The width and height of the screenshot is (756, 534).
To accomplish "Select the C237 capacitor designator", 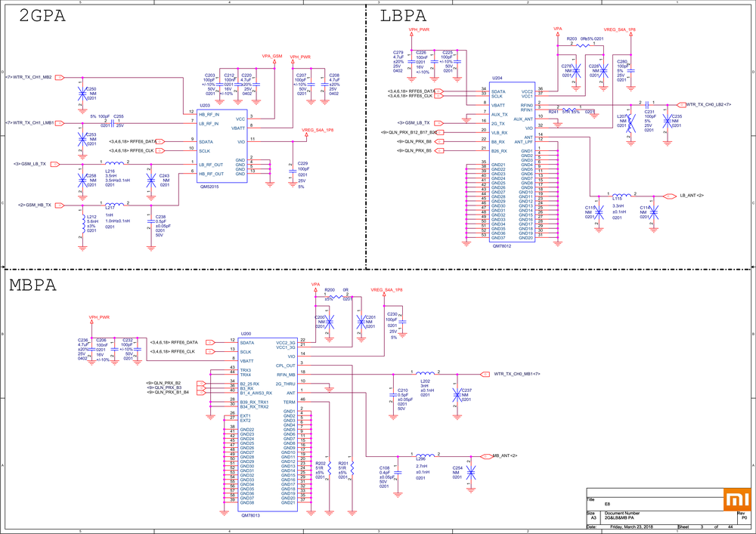I will [x=466, y=390].
